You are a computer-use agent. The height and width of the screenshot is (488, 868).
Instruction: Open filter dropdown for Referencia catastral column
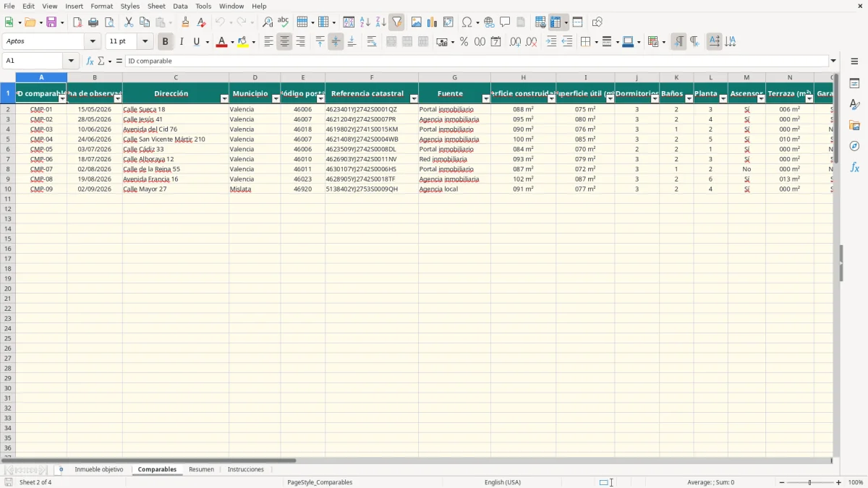[414, 99]
